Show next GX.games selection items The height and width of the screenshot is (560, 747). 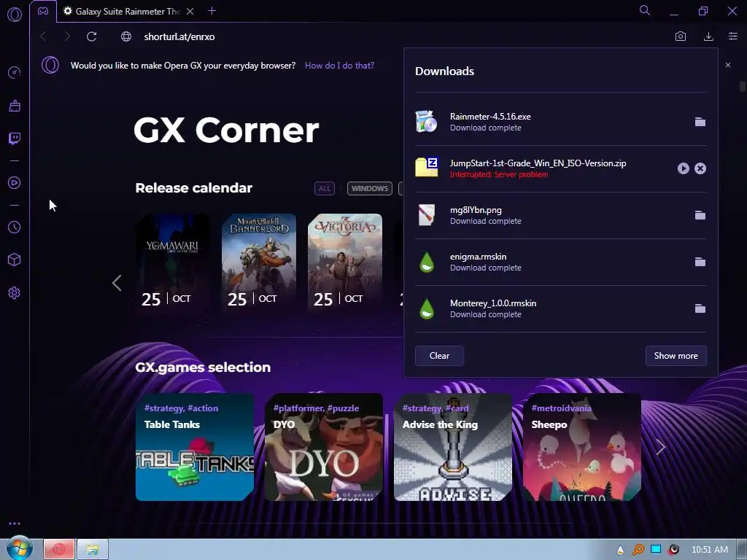click(660, 447)
